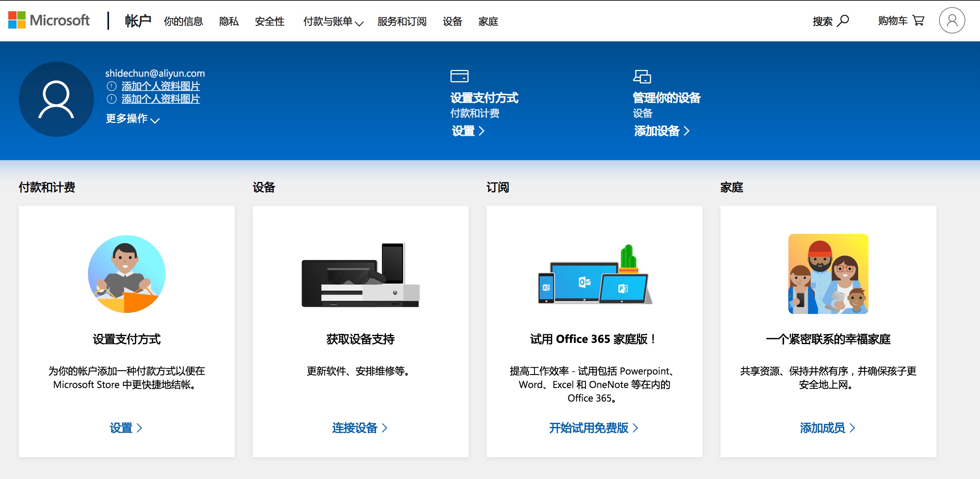Click 设置 link in payment card

coord(126,428)
